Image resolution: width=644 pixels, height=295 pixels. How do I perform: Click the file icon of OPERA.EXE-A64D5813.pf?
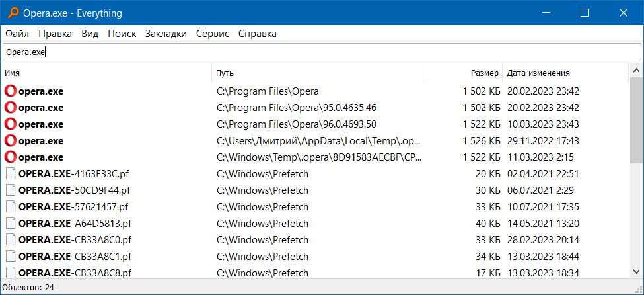tap(11, 224)
